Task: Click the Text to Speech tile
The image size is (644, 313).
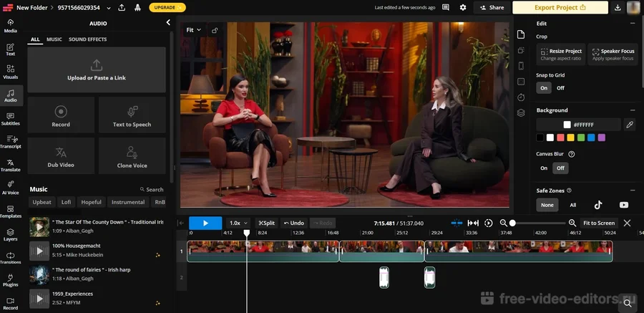Action: click(x=132, y=115)
